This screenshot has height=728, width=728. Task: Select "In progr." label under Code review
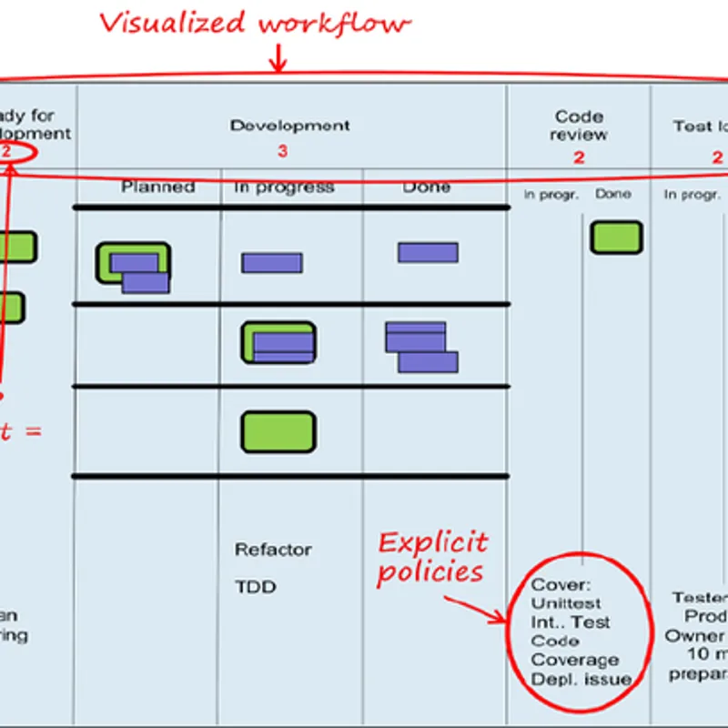click(551, 195)
